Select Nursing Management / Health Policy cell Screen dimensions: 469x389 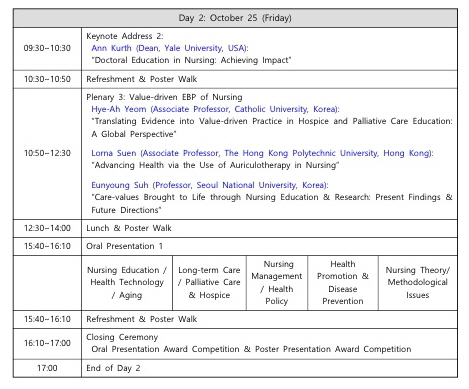(x=277, y=283)
